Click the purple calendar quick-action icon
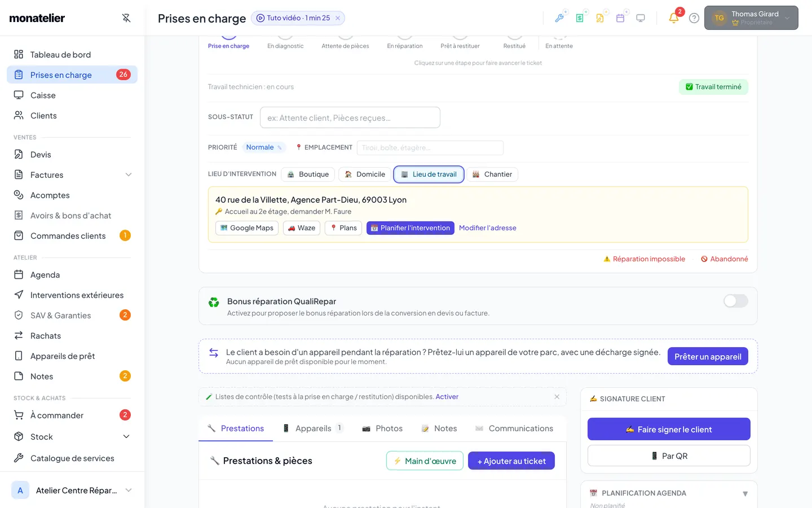Screen dimensions: 812x508 pyautogui.click(x=620, y=18)
